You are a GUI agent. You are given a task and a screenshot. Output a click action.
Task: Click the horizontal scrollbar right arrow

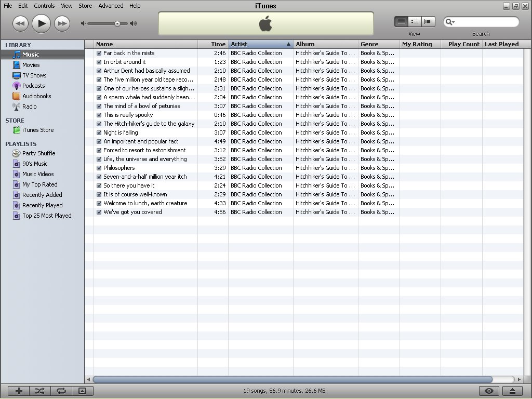[519, 379]
